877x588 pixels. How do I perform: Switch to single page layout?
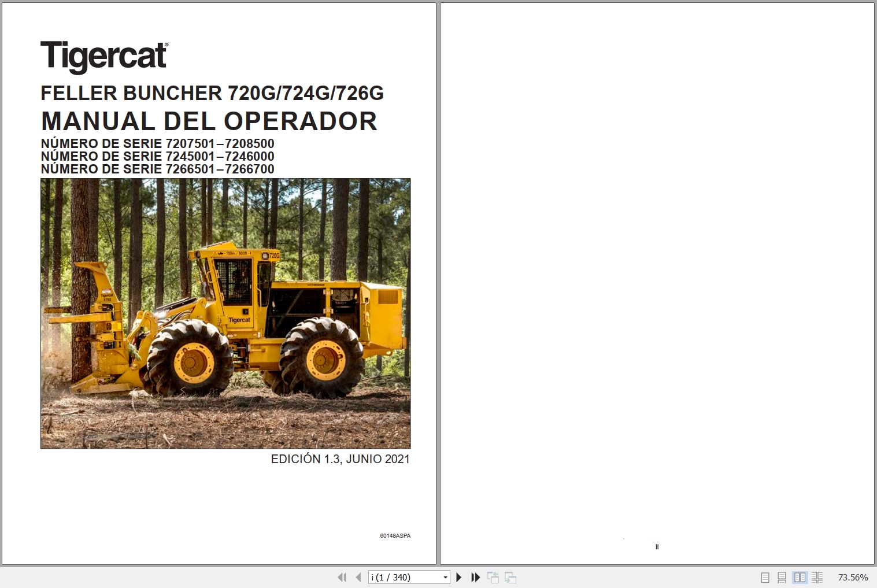click(764, 577)
